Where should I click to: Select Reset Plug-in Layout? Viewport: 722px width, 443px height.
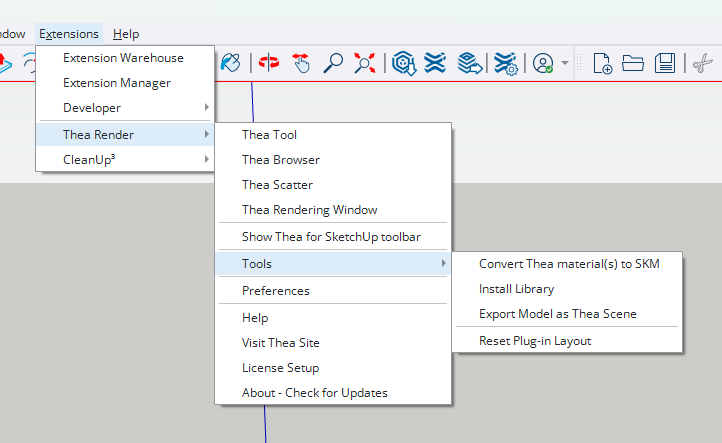567,341
